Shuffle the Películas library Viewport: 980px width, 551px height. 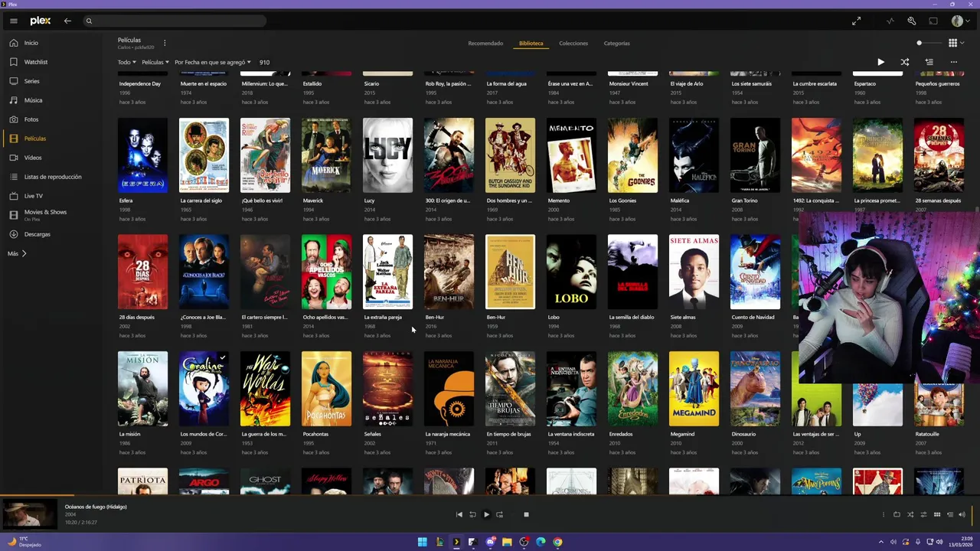point(904,62)
